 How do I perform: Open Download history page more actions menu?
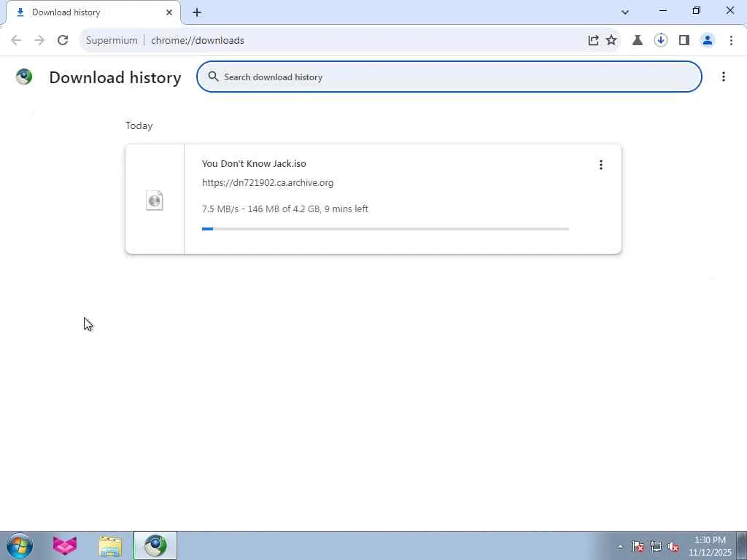(724, 77)
